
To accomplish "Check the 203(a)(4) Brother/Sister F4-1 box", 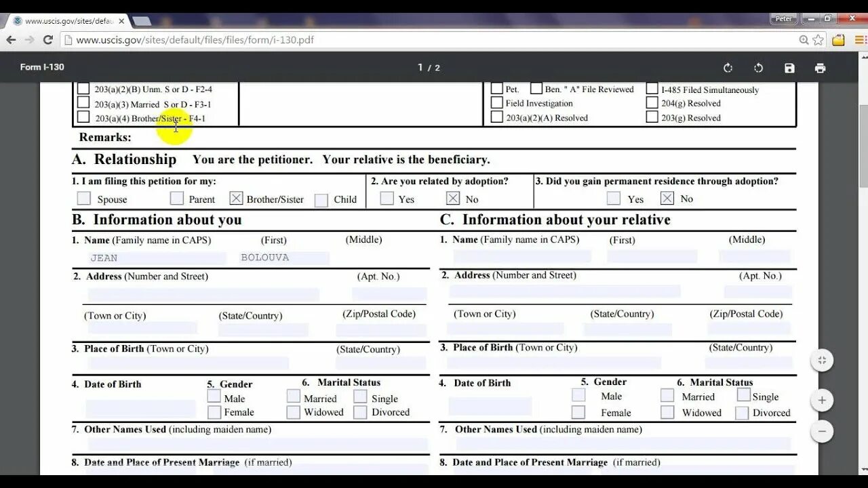I will [83, 117].
